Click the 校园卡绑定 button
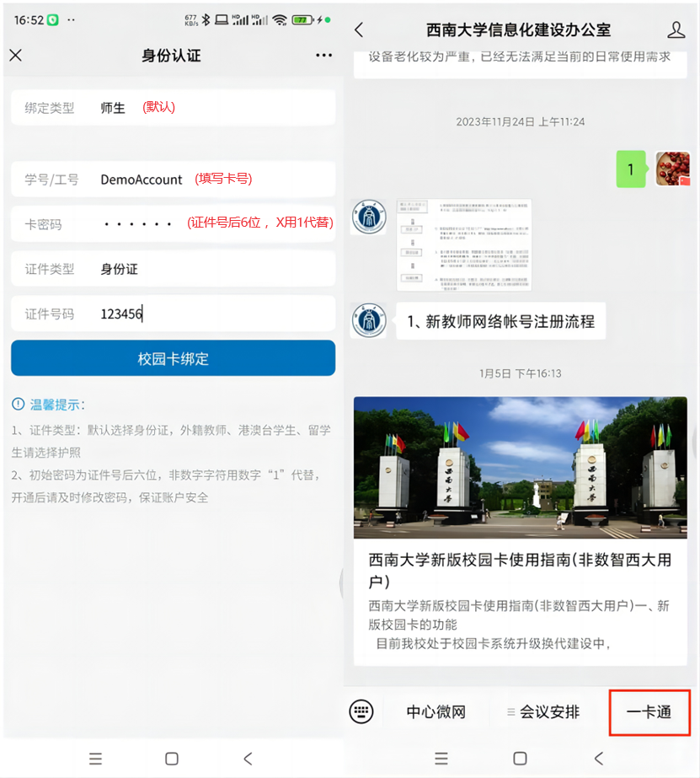700x778 pixels. (173, 358)
